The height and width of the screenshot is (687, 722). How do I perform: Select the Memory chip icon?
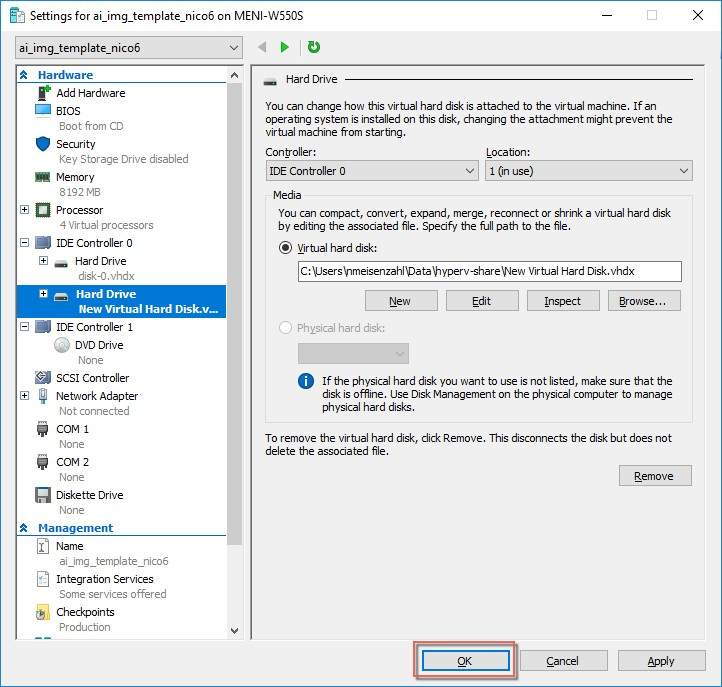point(43,177)
